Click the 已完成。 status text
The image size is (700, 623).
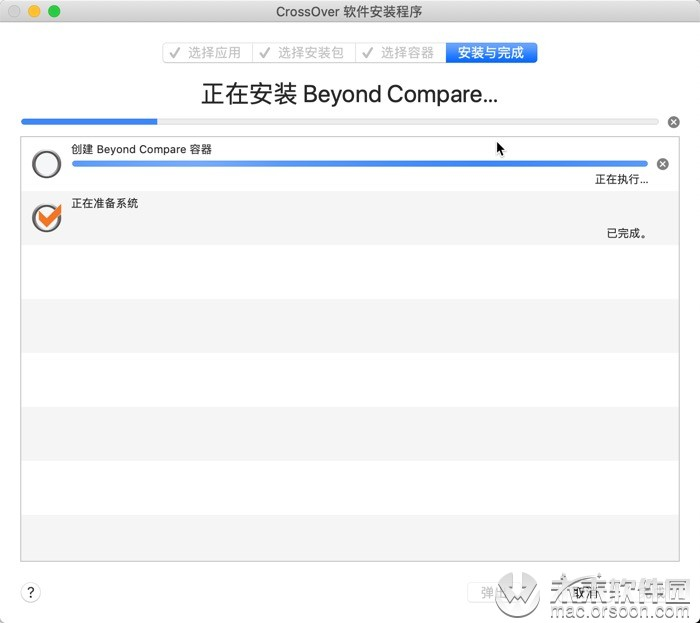[627, 233]
